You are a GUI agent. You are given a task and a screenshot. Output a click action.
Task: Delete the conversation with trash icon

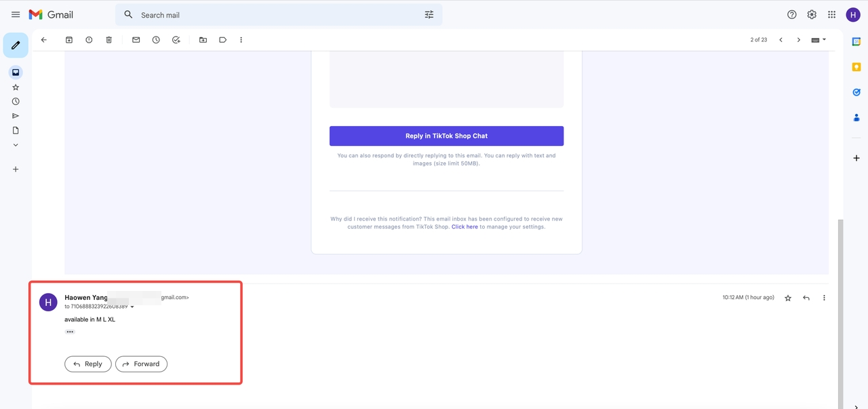click(108, 40)
